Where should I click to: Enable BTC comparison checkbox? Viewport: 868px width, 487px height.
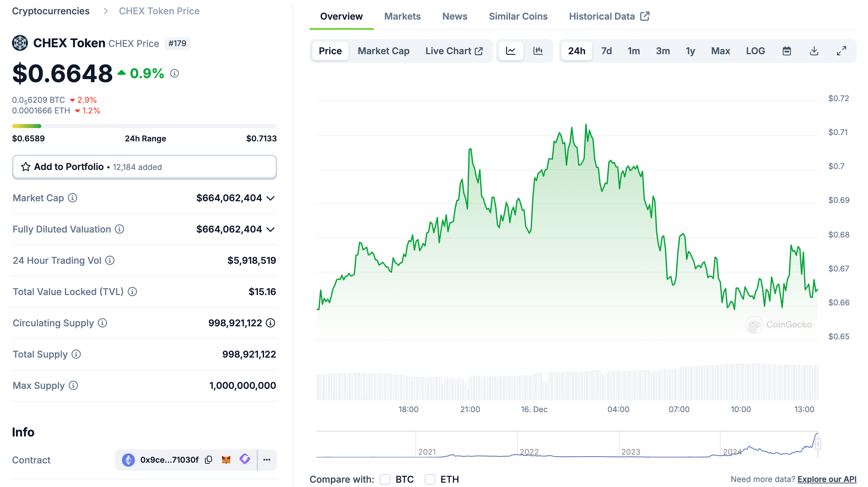385,479
